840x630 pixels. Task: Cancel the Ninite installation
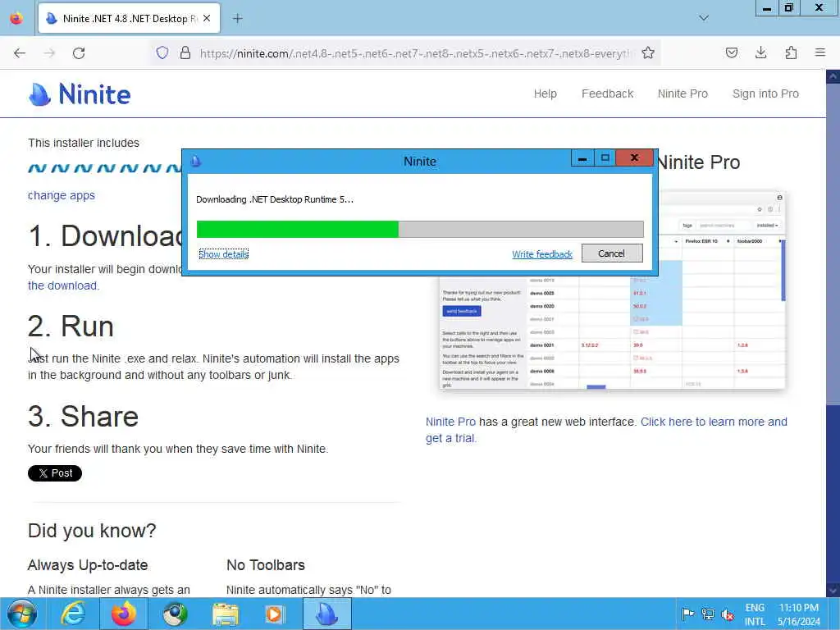[x=612, y=253]
